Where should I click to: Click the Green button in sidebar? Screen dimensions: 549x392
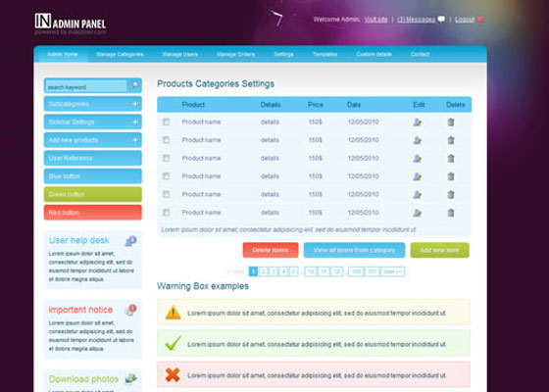(x=93, y=194)
